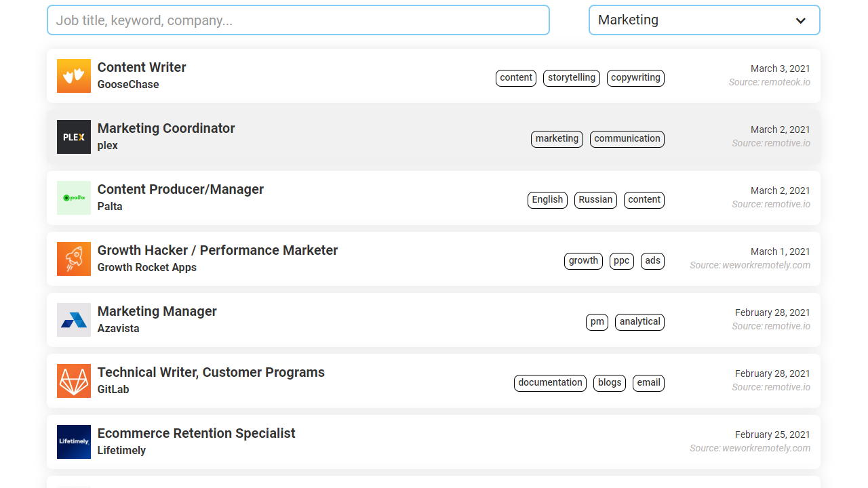Image resolution: width=868 pixels, height=488 pixels.
Task: Open Technical Writer, Customer Programs listing
Action: (x=433, y=381)
